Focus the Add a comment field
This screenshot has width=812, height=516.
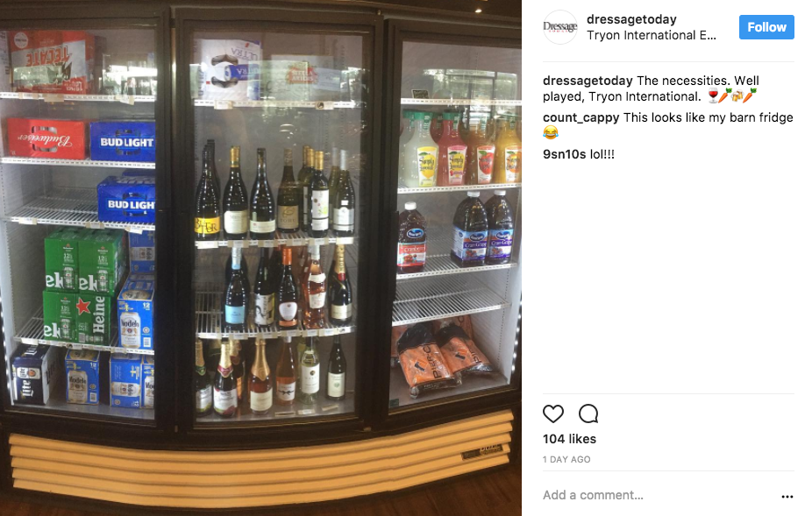pos(658,495)
